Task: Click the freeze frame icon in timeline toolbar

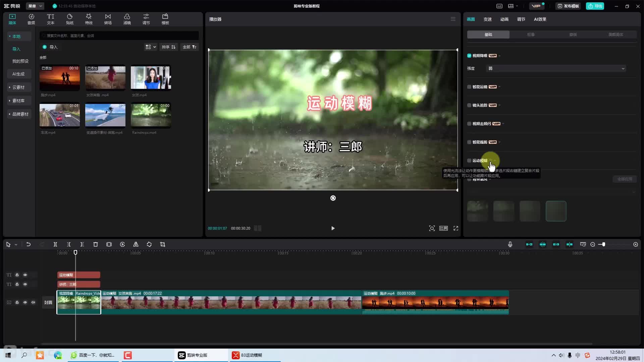Action: [109, 245]
